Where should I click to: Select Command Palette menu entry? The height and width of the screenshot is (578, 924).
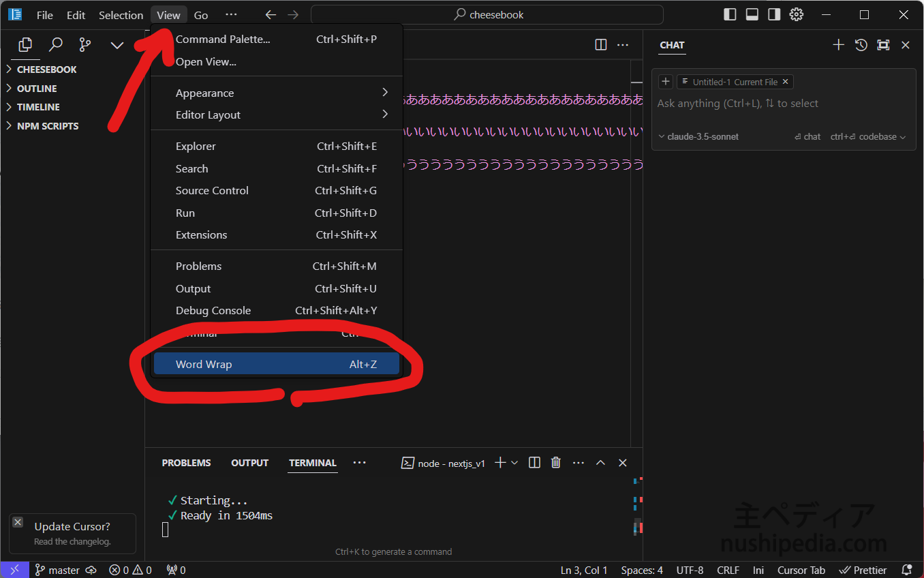pyautogui.click(x=276, y=40)
